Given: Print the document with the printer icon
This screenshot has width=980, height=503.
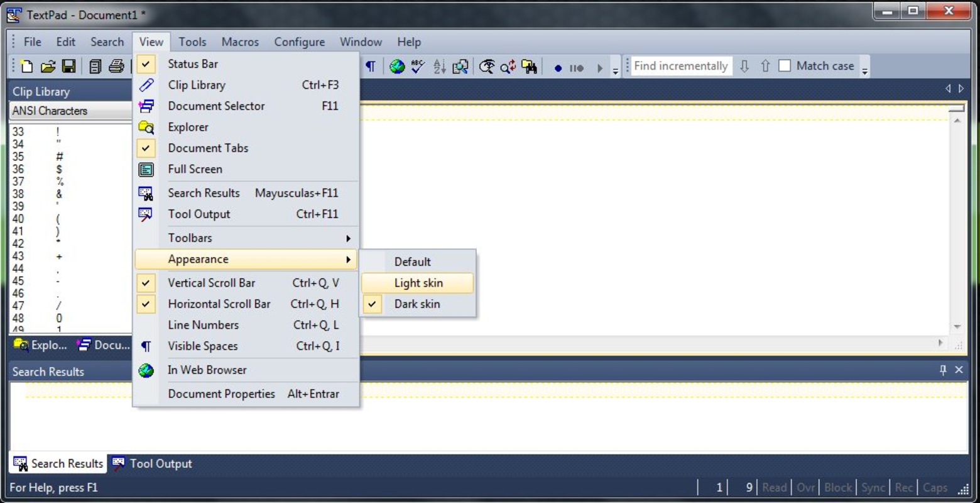Looking at the screenshot, I should 117,66.
